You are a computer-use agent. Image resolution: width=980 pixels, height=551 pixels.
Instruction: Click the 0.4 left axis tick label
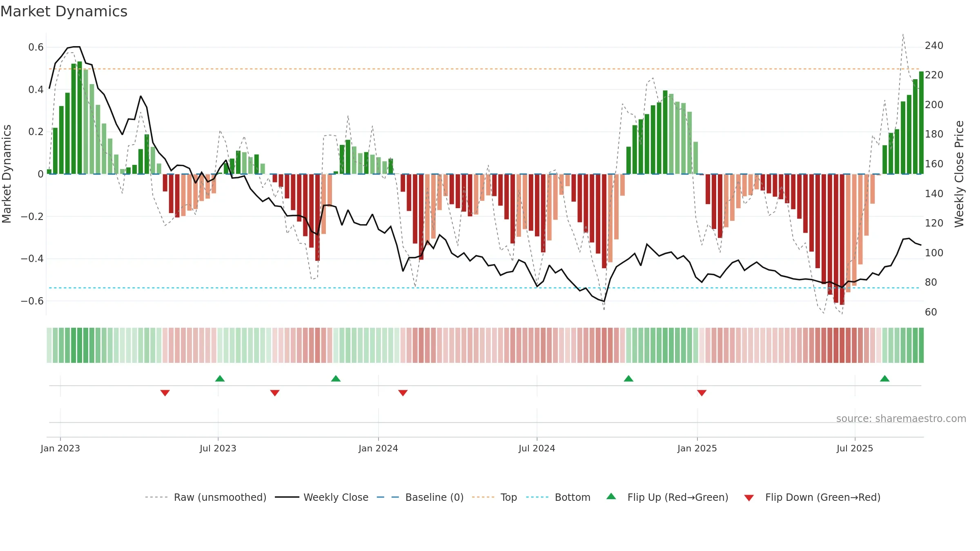(36, 90)
